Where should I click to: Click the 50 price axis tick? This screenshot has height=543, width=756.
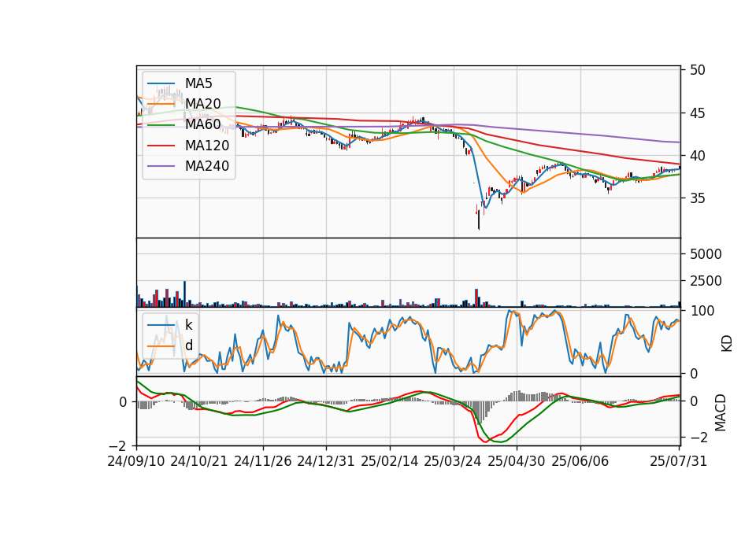pos(697,70)
